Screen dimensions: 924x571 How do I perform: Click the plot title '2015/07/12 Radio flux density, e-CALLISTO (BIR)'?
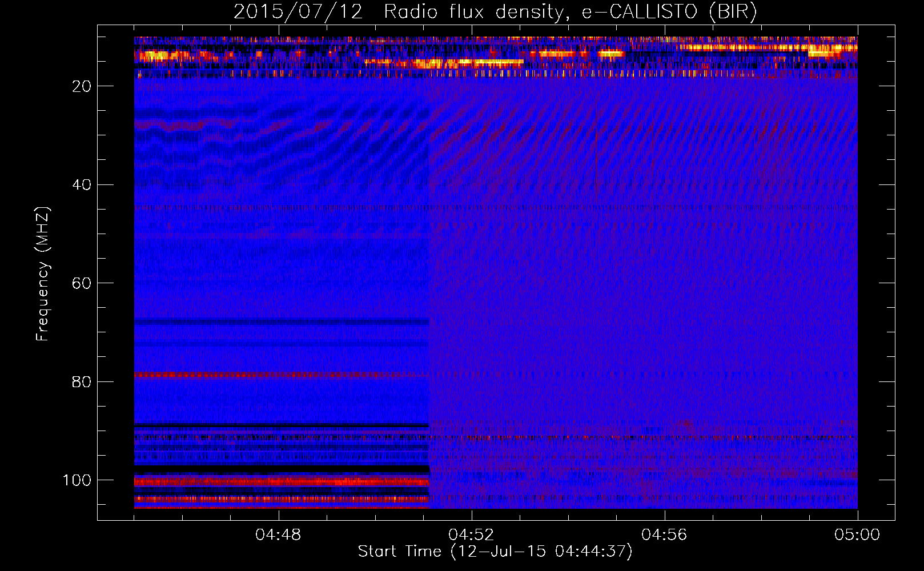pos(495,12)
